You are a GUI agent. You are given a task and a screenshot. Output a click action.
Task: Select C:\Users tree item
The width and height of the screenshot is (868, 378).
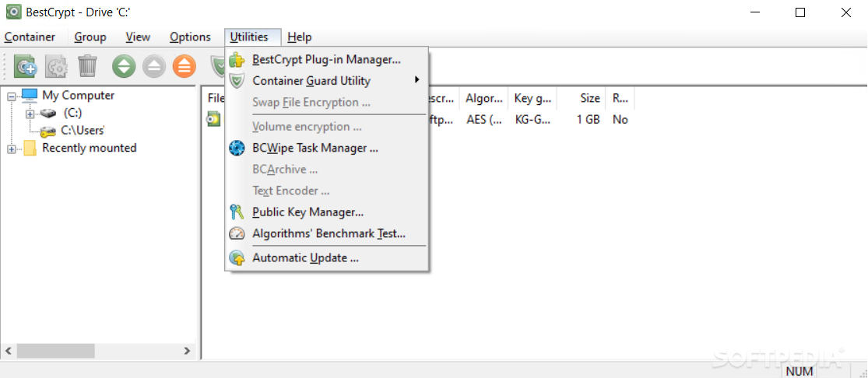point(83,131)
